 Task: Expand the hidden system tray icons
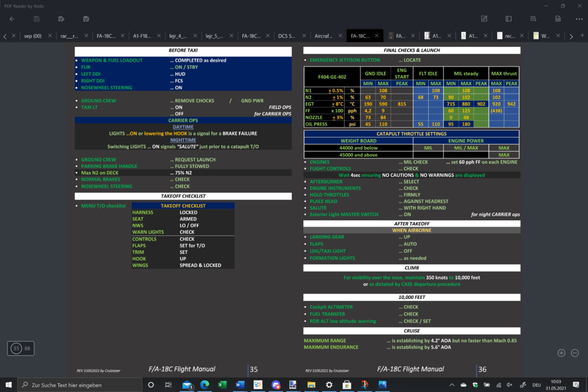452,385
